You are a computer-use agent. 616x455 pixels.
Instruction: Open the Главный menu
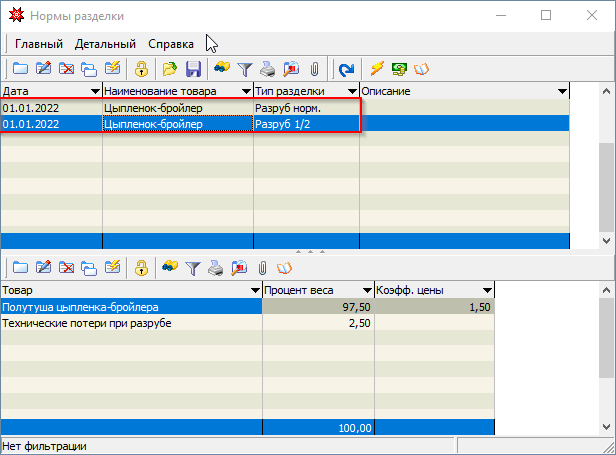(39, 44)
